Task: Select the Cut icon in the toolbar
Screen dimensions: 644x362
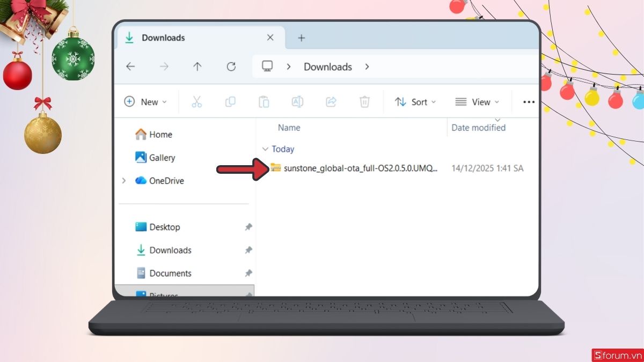Action: (197, 101)
